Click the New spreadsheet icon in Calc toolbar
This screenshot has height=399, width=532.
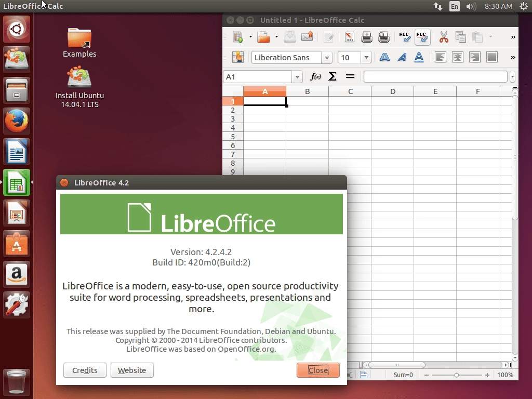[x=238, y=37]
